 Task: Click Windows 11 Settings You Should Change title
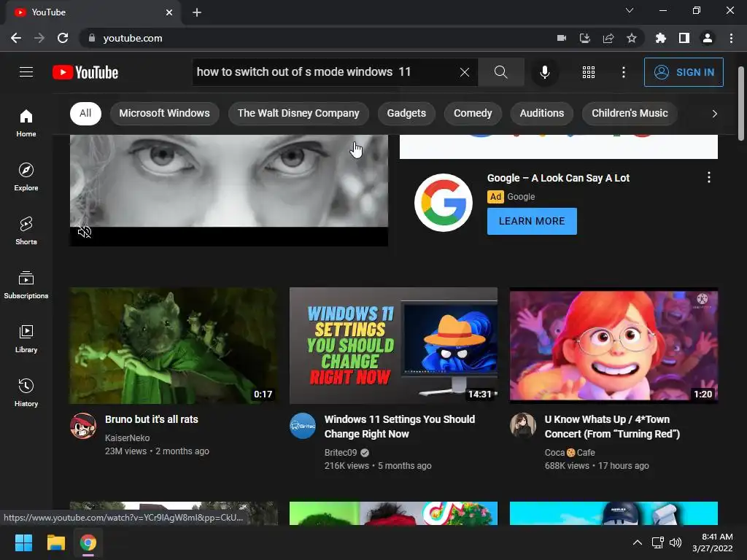400,427
